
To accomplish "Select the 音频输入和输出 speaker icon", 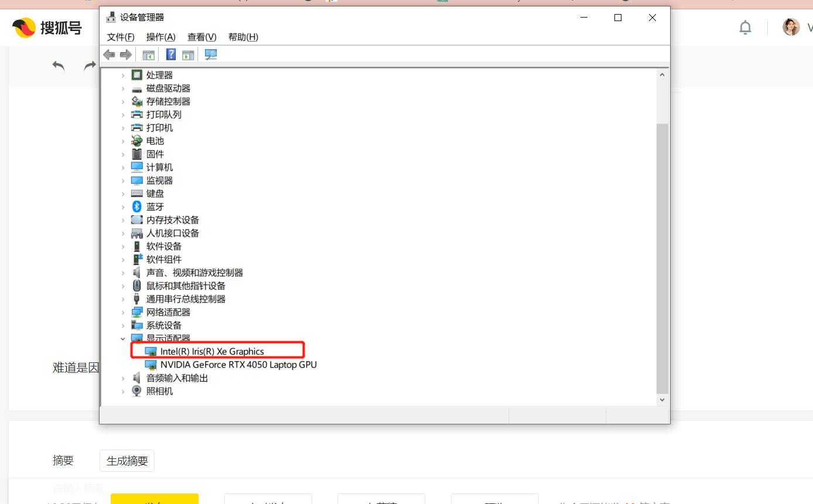I will [137, 378].
